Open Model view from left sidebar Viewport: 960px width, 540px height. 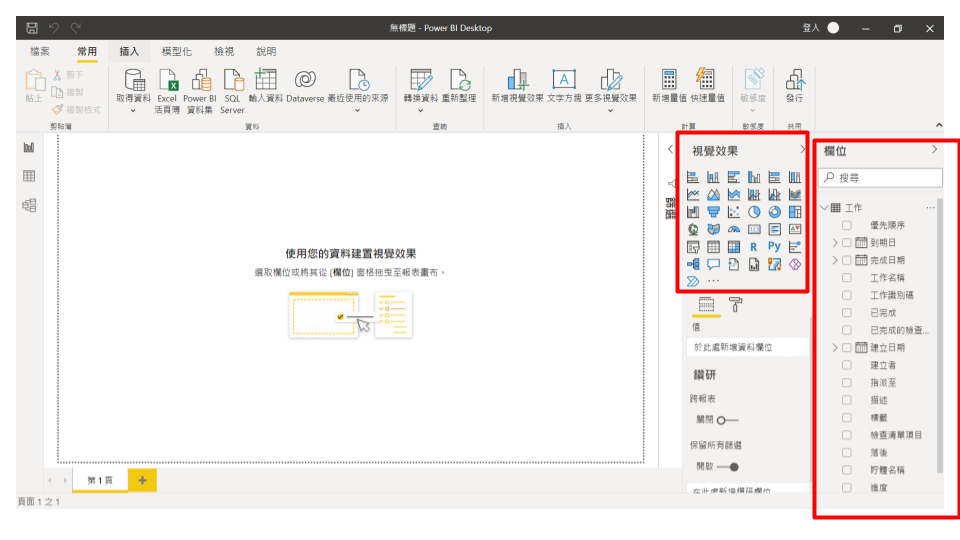coord(29,205)
